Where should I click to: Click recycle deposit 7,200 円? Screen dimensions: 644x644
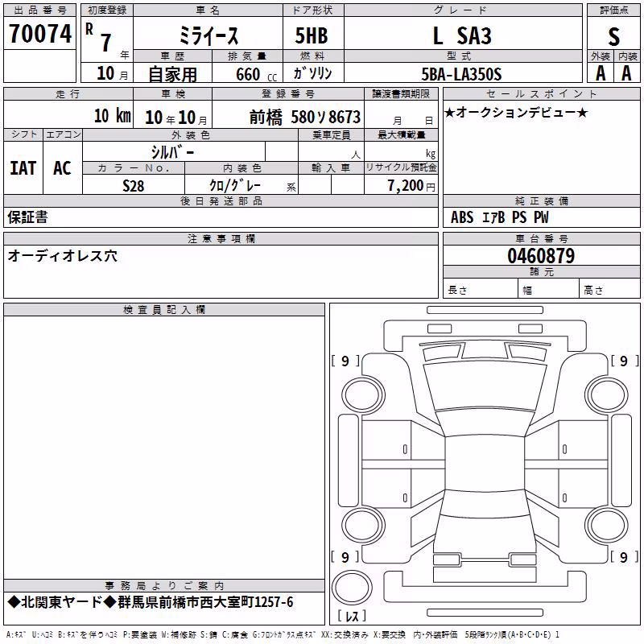click(x=411, y=186)
